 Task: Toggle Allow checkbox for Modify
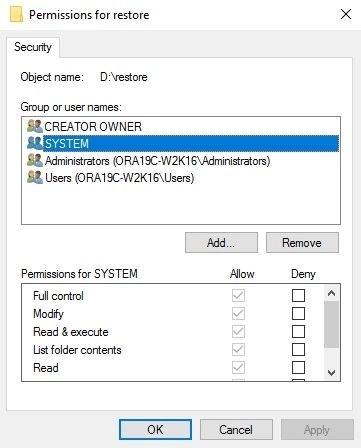tap(238, 313)
